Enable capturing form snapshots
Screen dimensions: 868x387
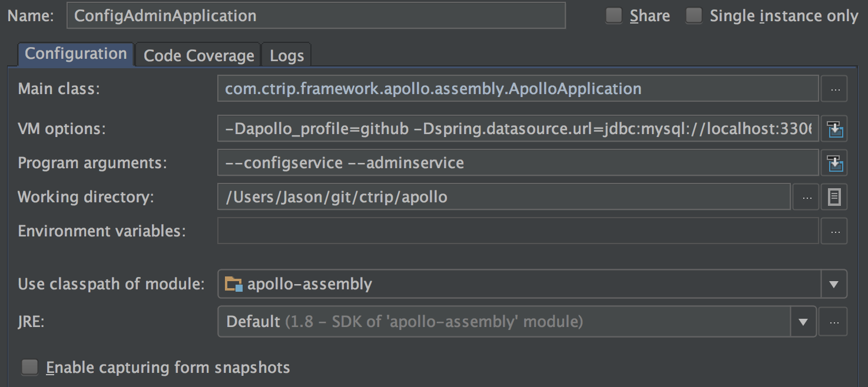pyautogui.click(x=29, y=366)
